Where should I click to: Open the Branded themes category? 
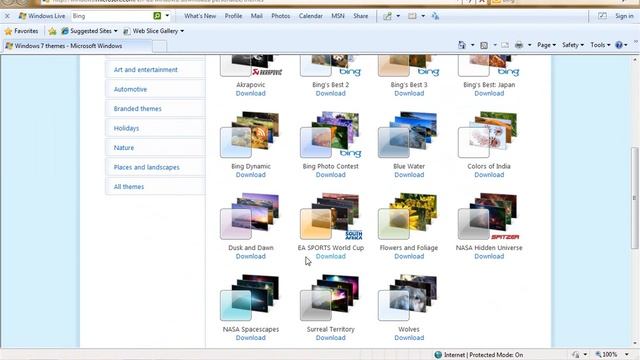(155, 109)
